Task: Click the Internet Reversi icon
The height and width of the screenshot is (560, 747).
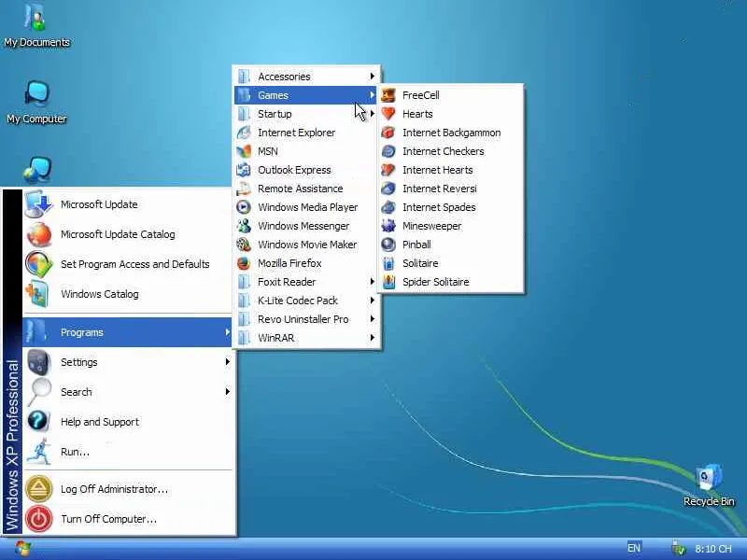Action: (388, 189)
